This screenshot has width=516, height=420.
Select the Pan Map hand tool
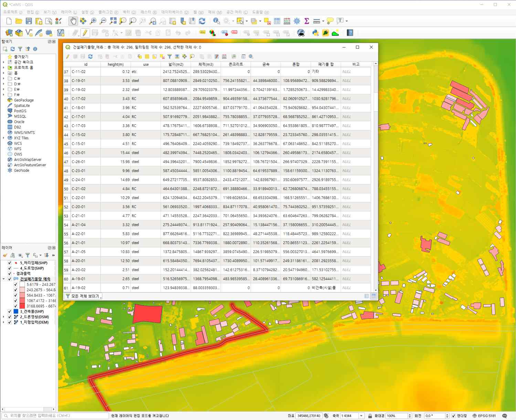73,21
